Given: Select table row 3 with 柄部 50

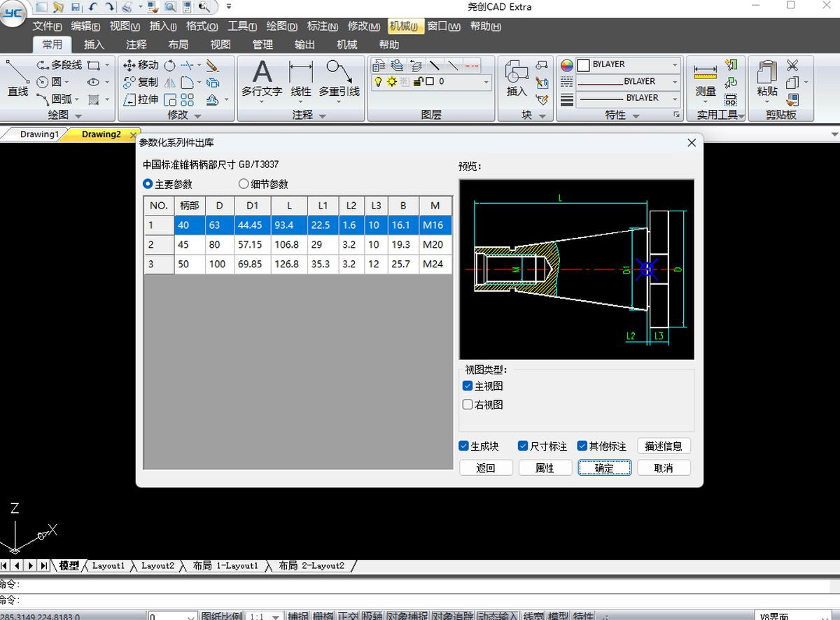Looking at the screenshot, I should point(298,264).
